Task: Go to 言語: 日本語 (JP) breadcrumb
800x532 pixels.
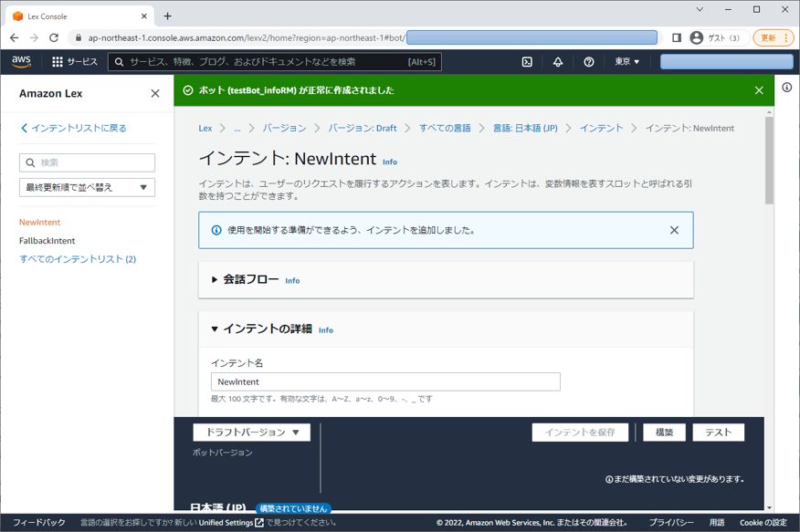Action: (525, 128)
